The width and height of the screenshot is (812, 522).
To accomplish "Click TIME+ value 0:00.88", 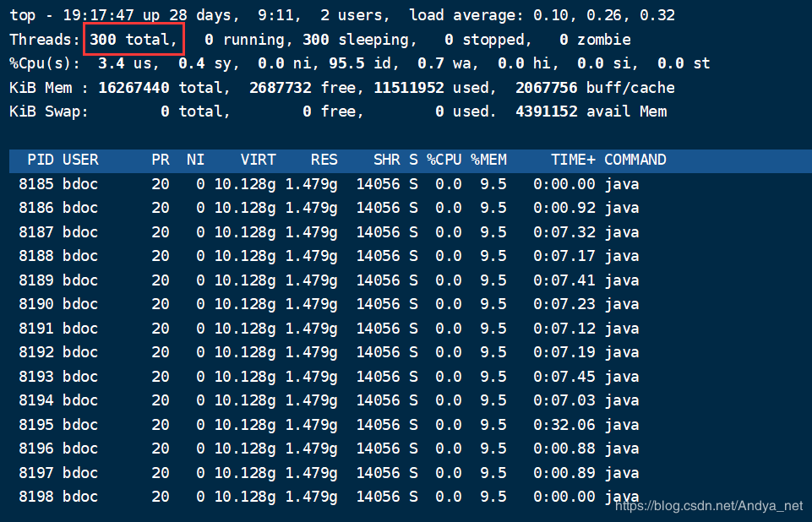I will (564, 449).
